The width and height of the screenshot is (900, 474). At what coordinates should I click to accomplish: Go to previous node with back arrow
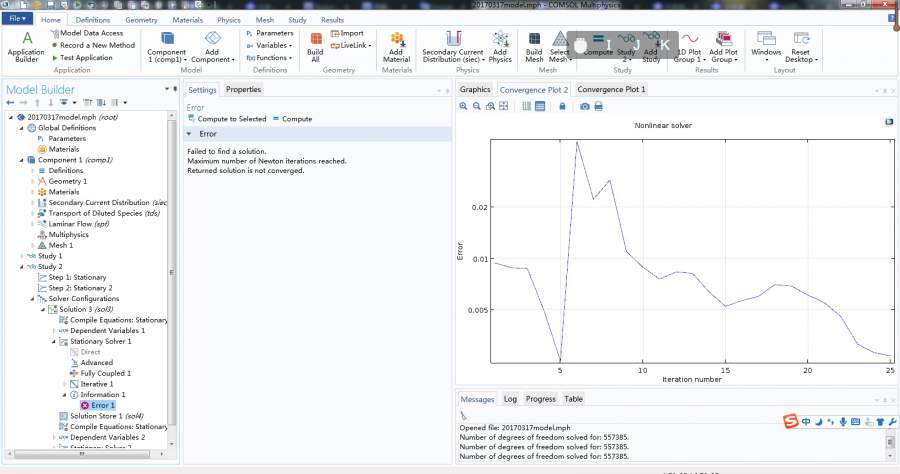pos(10,103)
